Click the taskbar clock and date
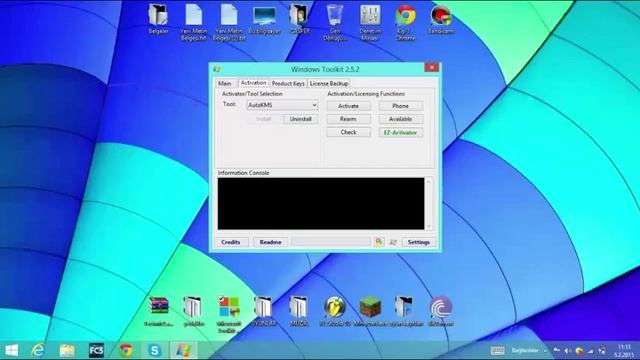640x360 pixels. point(624,351)
